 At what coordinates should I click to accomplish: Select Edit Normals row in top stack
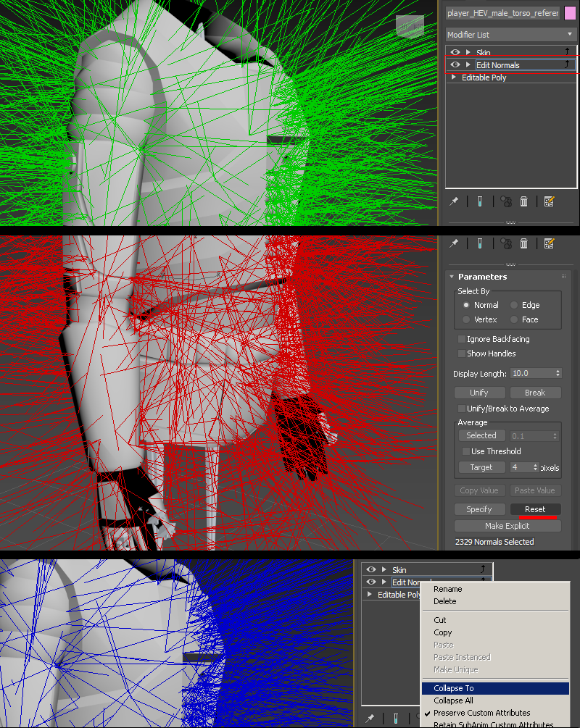(x=511, y=65)
